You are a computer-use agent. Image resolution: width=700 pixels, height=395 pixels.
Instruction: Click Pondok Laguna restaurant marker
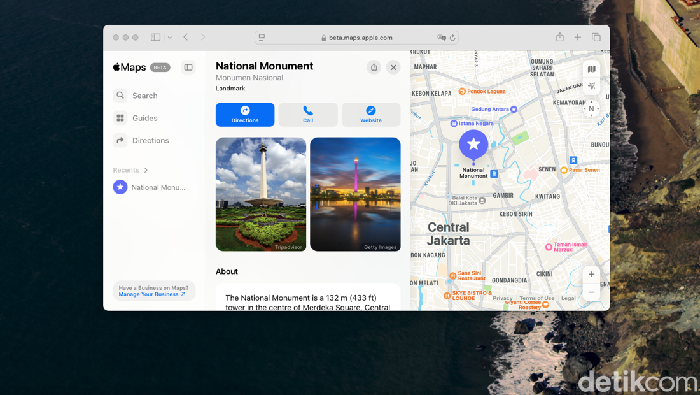pos(462,91)
